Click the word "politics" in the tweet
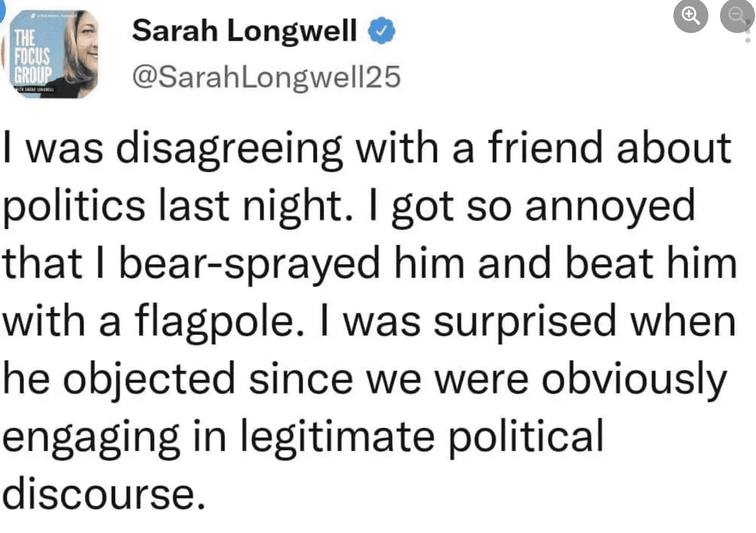The height and width of the screenshot is (533, 756). [x=74, y=206]
